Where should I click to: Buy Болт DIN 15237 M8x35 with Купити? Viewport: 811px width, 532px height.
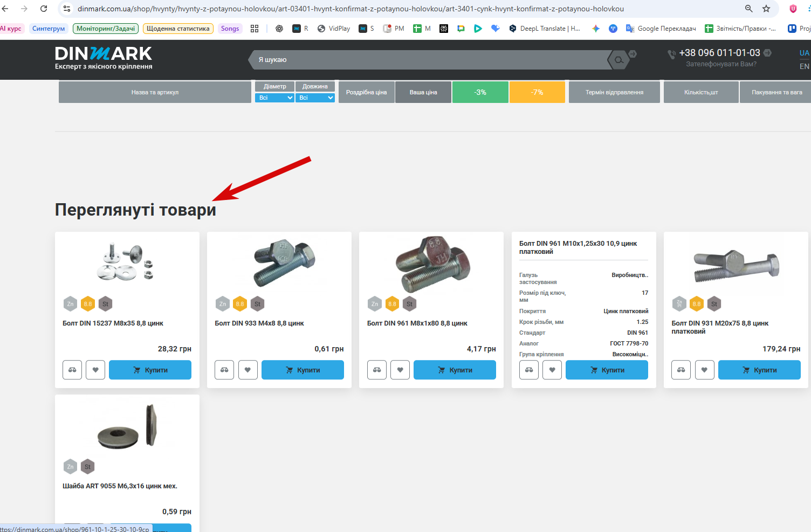(x=150, y=370)
